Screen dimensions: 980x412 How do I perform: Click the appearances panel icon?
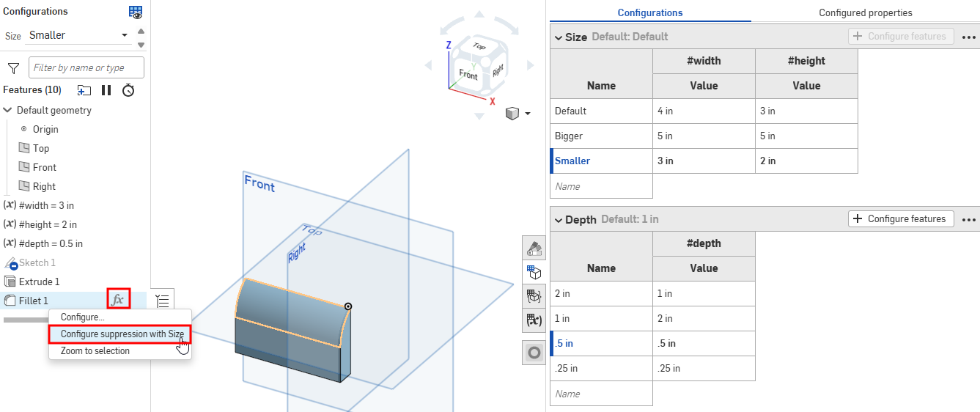534,249
